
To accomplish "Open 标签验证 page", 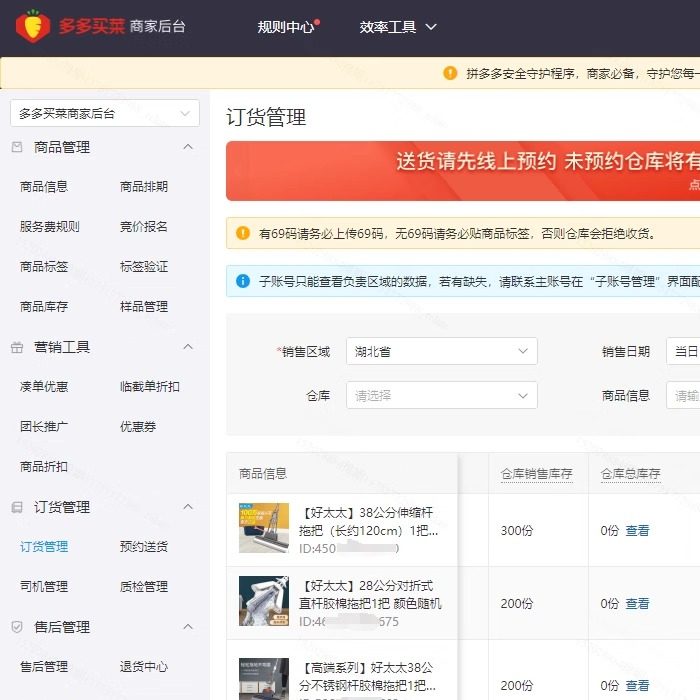I will [144, 267].
